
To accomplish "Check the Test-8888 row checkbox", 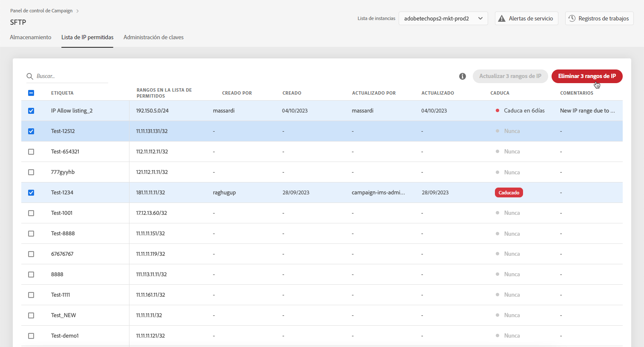I will coord(31,234).
